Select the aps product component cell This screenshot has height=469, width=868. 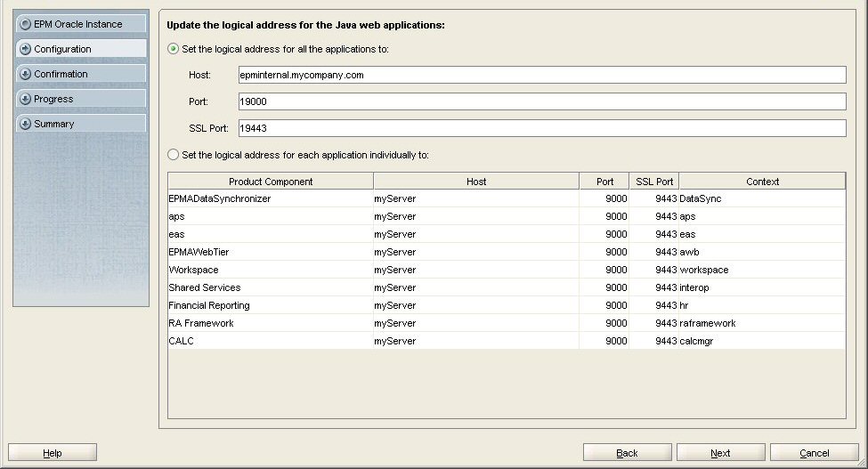[x=271, y=216]
